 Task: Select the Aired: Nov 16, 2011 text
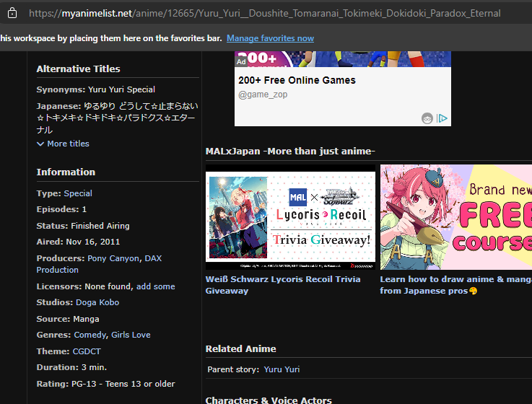pyautogui.click(x=78, y=242)
